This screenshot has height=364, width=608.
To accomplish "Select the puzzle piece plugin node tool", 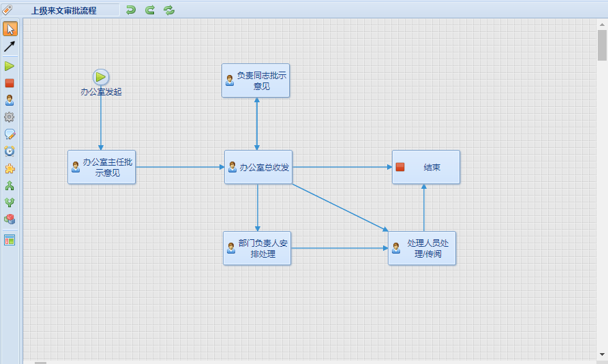I will point(10,168).
